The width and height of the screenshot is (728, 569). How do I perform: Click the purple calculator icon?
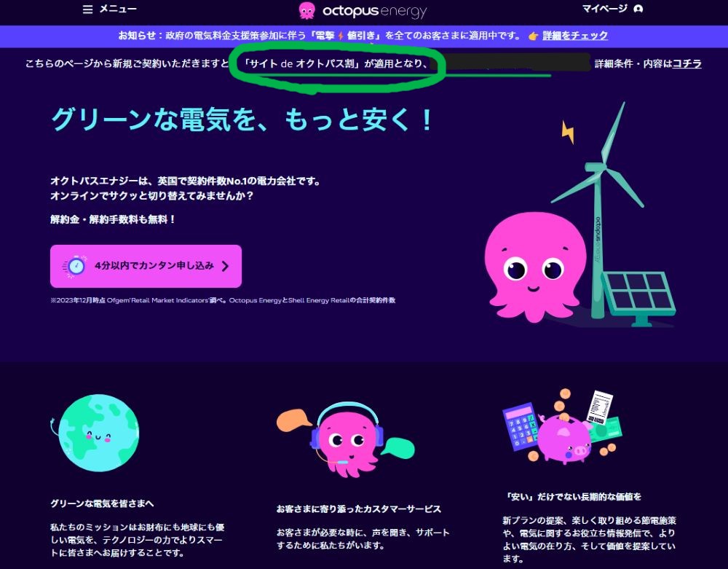pyautogui.click(x=521, y=426)
